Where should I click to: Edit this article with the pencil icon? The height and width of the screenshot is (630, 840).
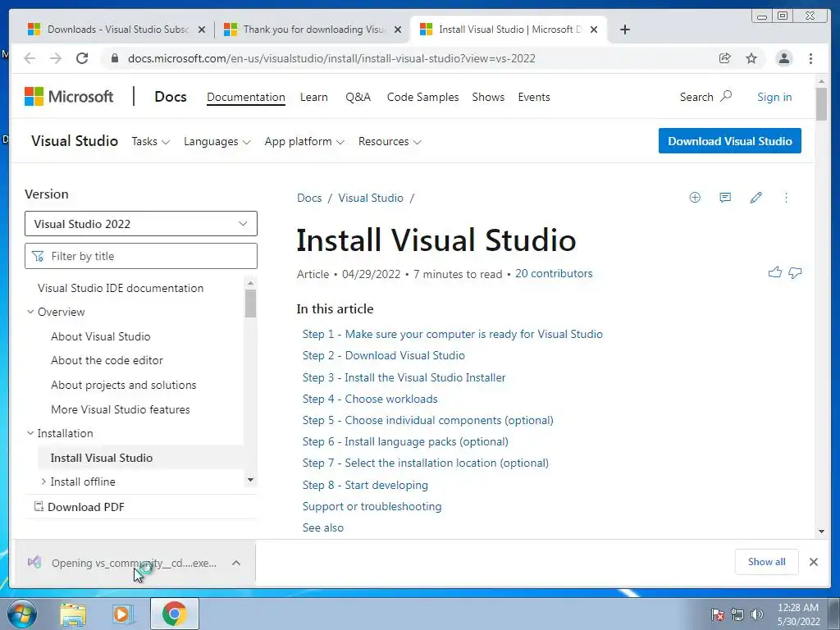756,198
